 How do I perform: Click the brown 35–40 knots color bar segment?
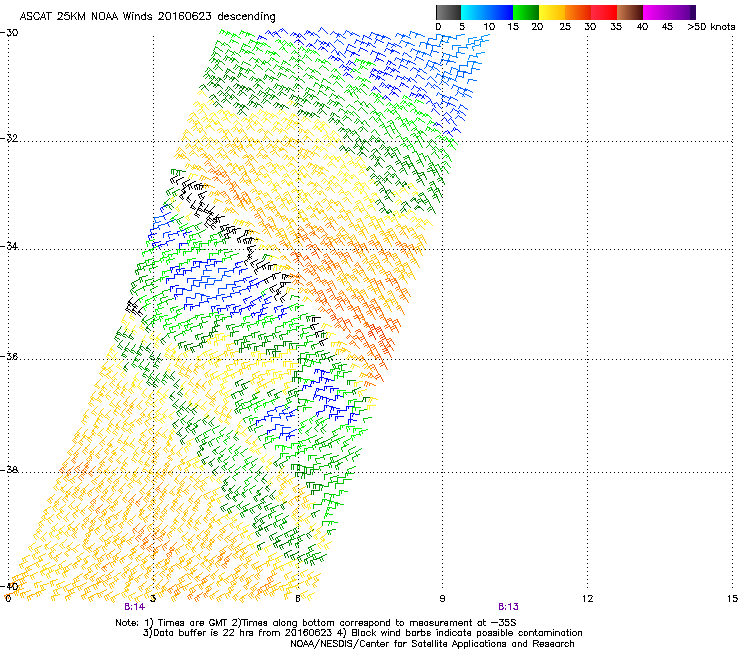point(630,12)
